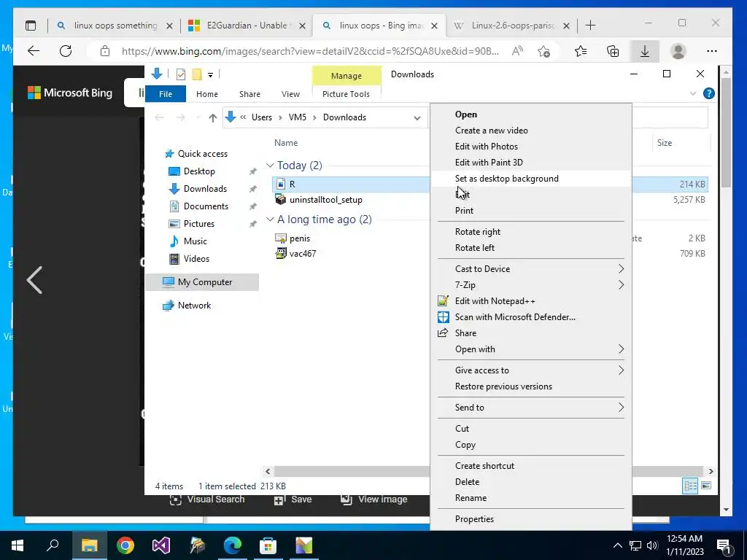Open Edge settings and more menu
Image resolution: width=747 pixels, height=560 pixels.
pyautogui.click(x=712, y=51)
